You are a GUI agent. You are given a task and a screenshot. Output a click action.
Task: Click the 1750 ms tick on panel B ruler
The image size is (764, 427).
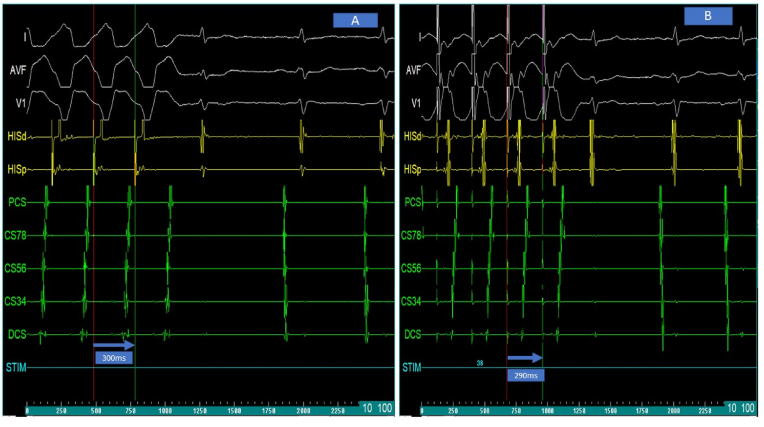642,411
